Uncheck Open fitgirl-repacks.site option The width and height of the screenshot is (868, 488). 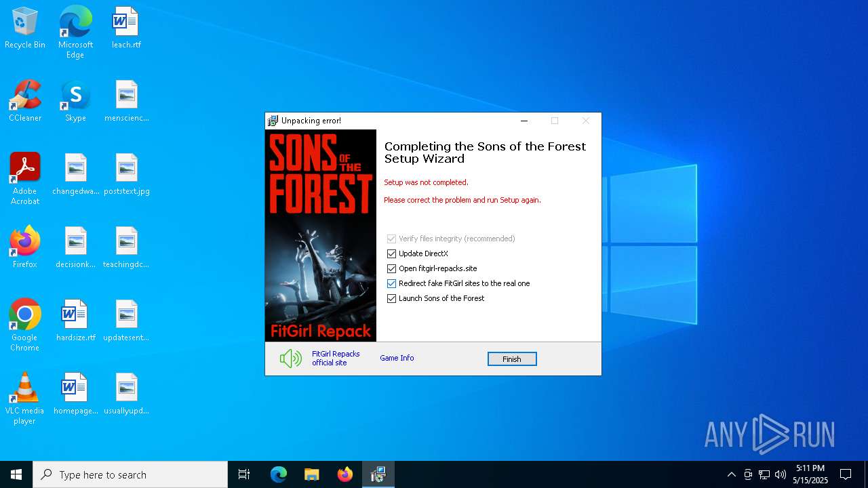tap(391, 268)
